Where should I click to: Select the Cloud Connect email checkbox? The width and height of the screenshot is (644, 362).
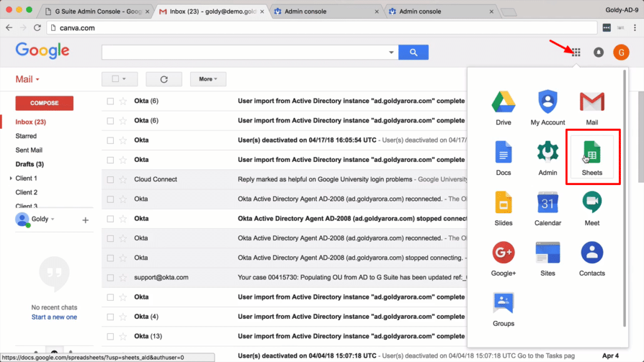point(110,179)
